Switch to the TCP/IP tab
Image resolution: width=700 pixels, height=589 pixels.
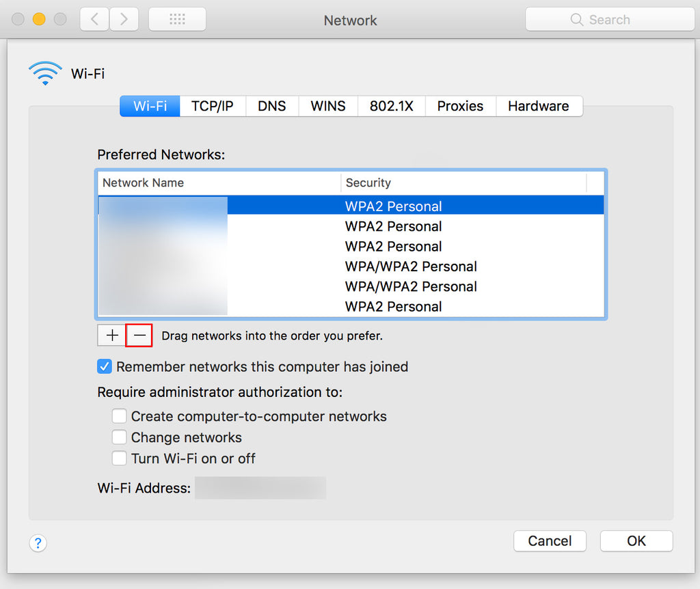click(212, 106)
